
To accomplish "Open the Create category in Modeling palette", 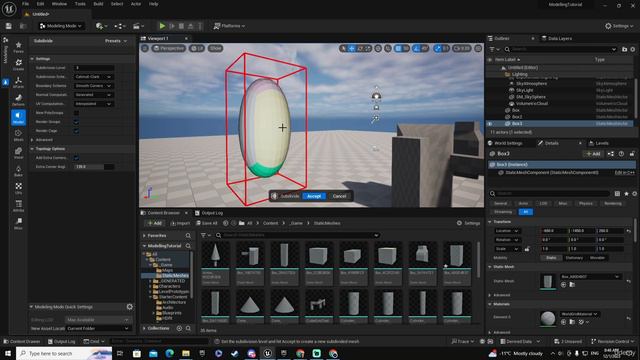I will coord(18,64).
